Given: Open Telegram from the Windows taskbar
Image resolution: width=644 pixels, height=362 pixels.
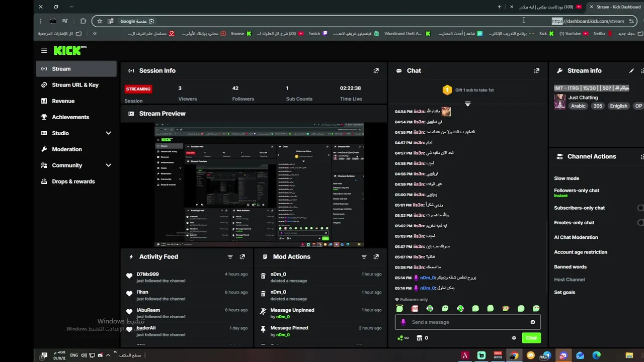Looking at the screenshot, I should [x=545, y=355].
